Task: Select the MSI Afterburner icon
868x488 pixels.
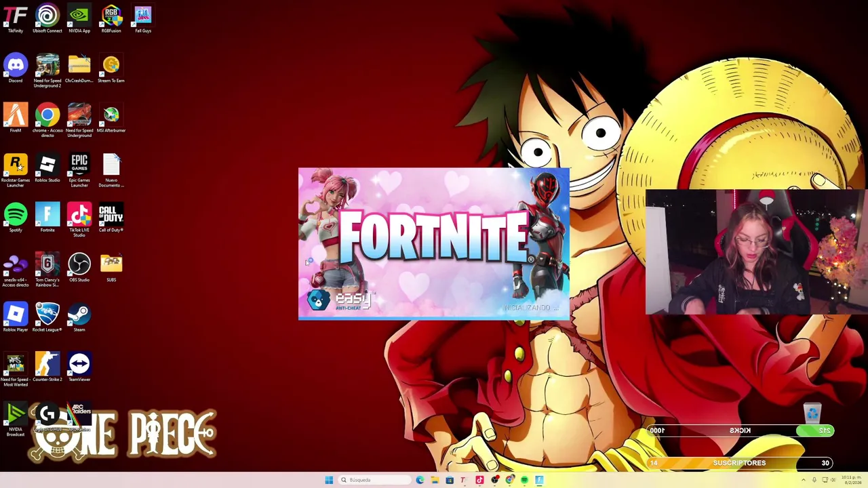Action: [111, 118]
